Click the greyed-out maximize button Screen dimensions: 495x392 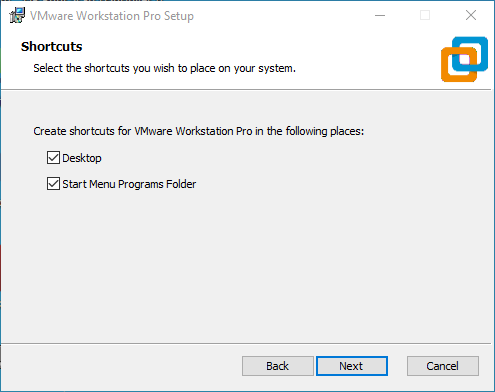[x=425, y=15]
